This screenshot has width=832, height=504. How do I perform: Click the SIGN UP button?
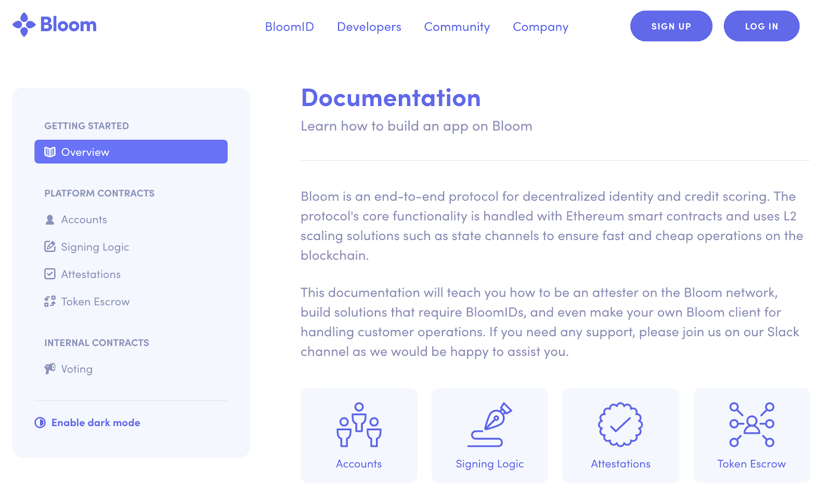[x=671, y=26]
